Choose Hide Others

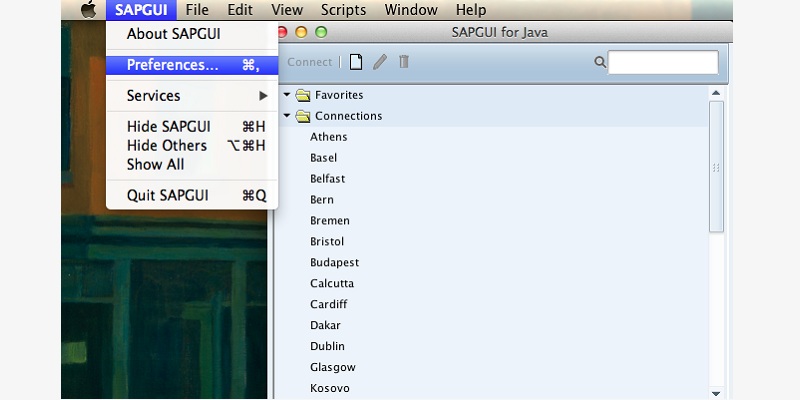tap(192, 146)
